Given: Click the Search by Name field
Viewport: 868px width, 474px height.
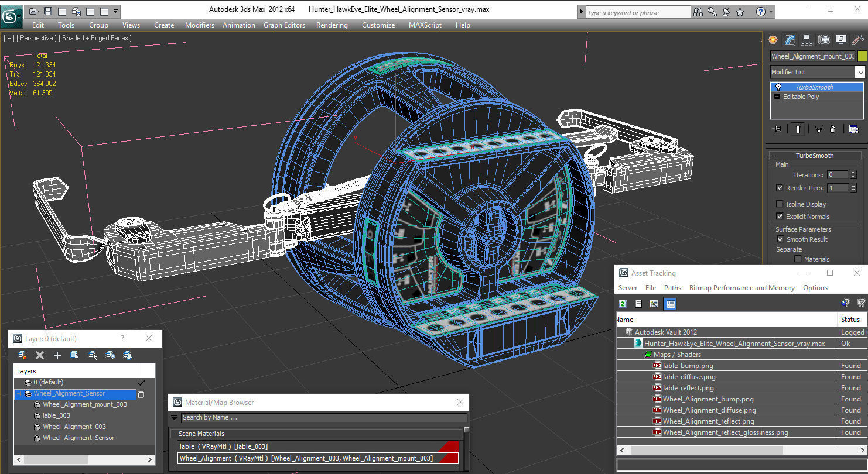Looking at the screenshot, I should (x=324, y=418).
